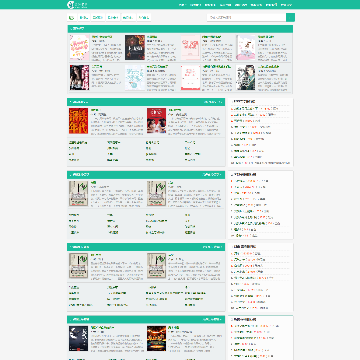Click inside the search text field

coord(246,17)
